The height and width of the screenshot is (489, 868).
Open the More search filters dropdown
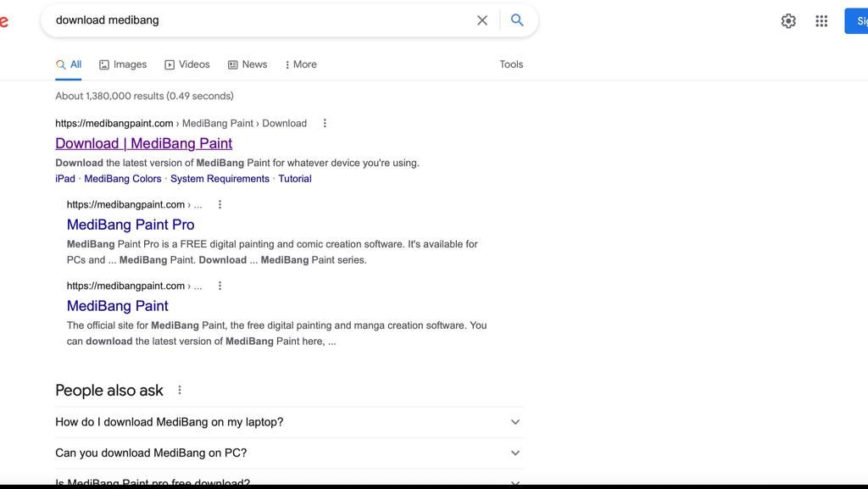point(301,65)
